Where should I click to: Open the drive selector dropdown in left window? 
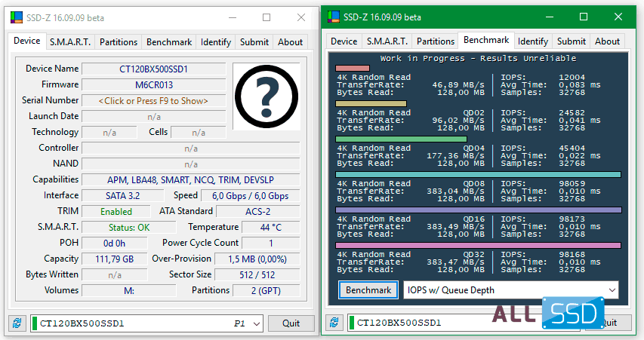(x=255, y=323)
